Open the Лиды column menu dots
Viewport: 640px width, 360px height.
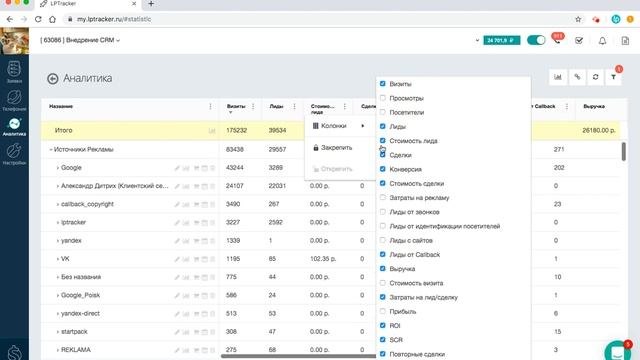tap(294, 107)
